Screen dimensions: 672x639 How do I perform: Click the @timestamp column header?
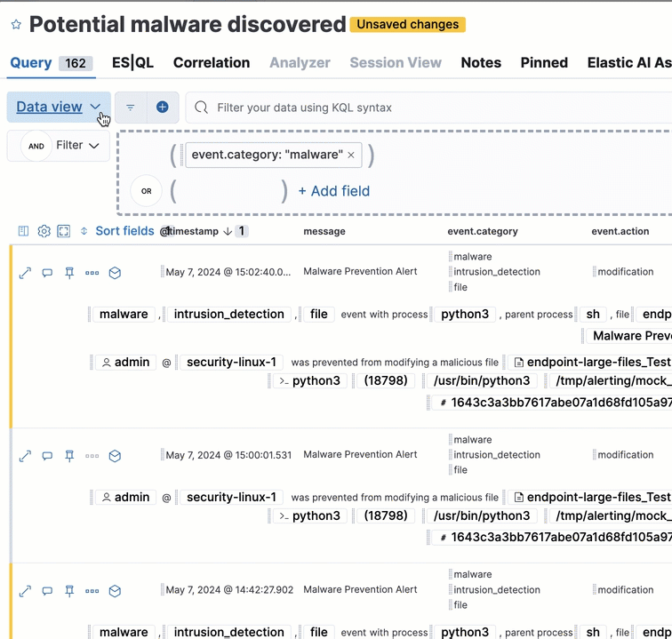tap(191, 231)
